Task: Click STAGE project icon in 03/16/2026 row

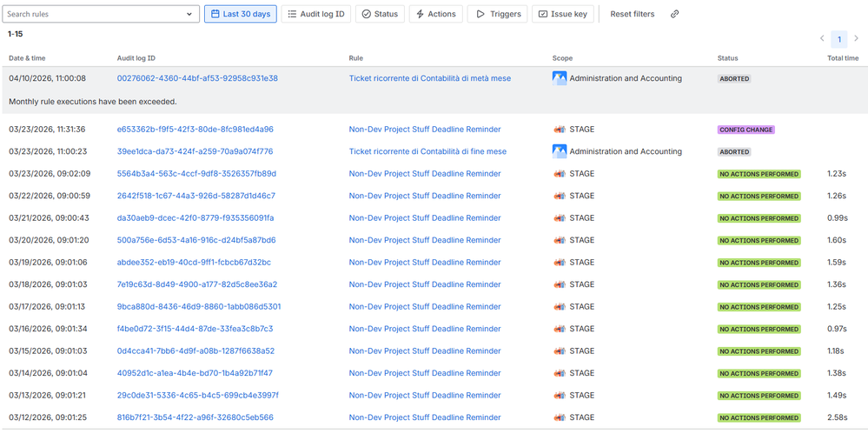Action: [559, 330]
